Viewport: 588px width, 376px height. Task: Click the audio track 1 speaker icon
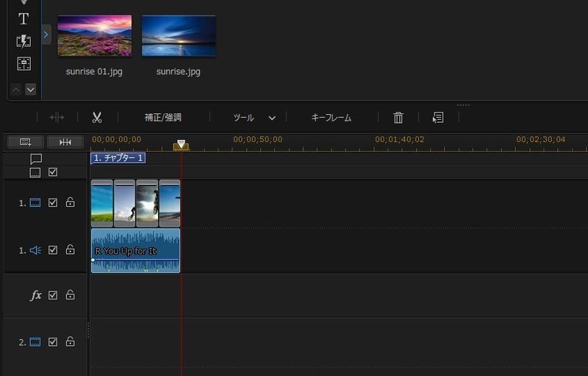tap(35, 250)
